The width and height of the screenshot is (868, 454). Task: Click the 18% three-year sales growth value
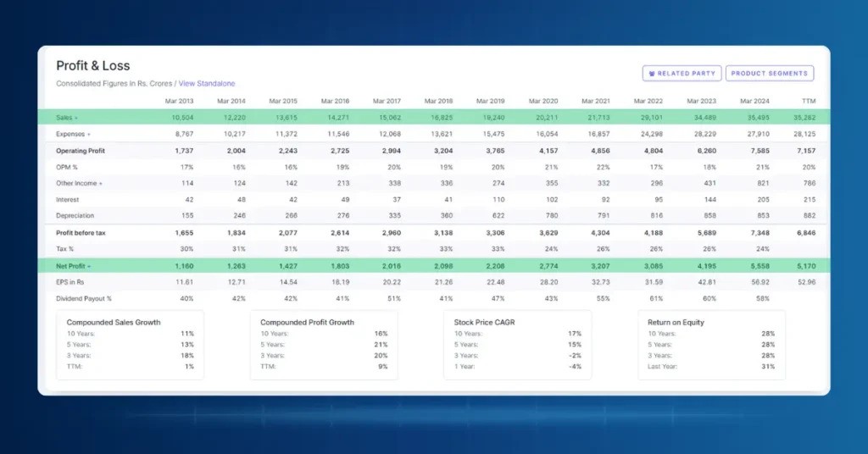(x=187, y=356)
